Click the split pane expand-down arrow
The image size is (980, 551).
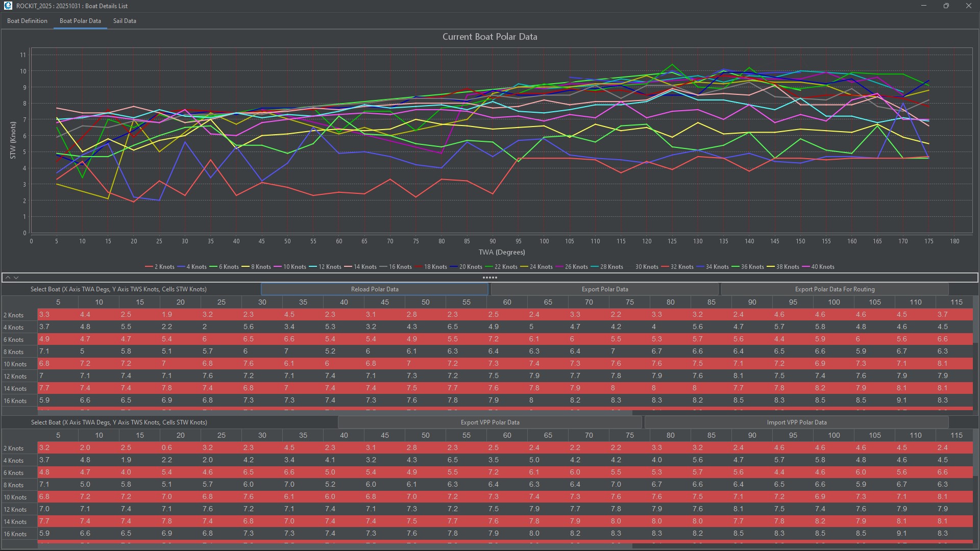tap(16, 278)
